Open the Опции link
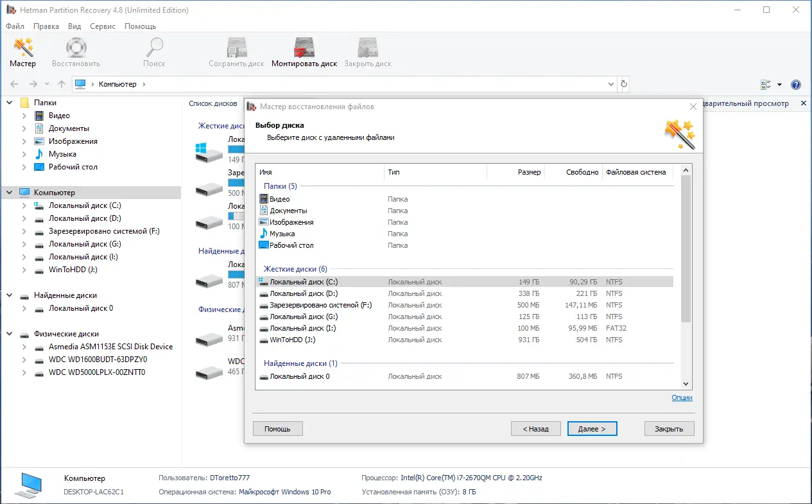812x504 pixels. (x=682, y=397)
